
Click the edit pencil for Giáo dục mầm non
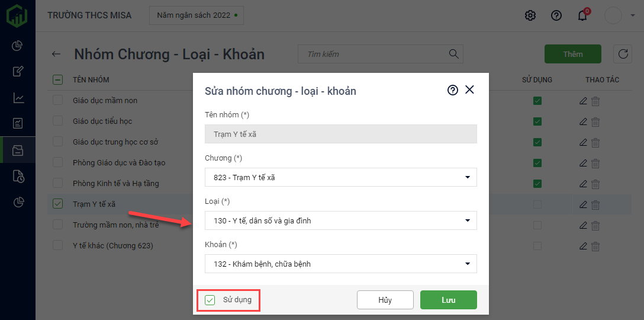(x=583, y=101)
